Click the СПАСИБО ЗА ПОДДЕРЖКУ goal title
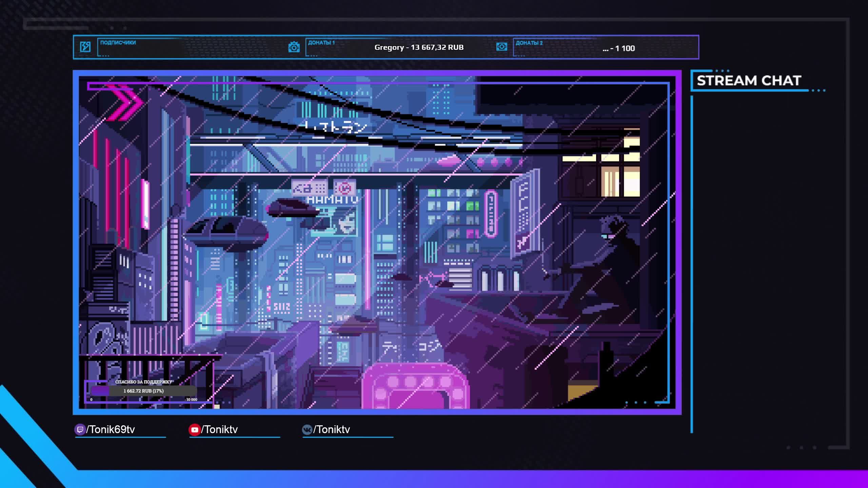Viewport: 868px width, 488px height. pos(143,382)
